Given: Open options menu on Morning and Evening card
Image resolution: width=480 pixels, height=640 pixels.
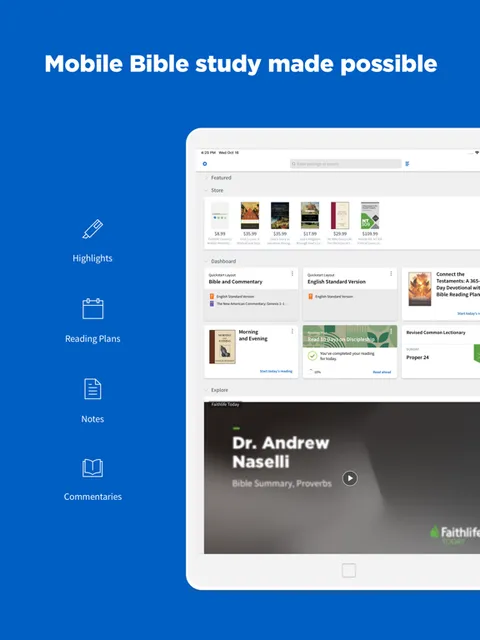Looking at the screenshot, I should coord(292,331).
